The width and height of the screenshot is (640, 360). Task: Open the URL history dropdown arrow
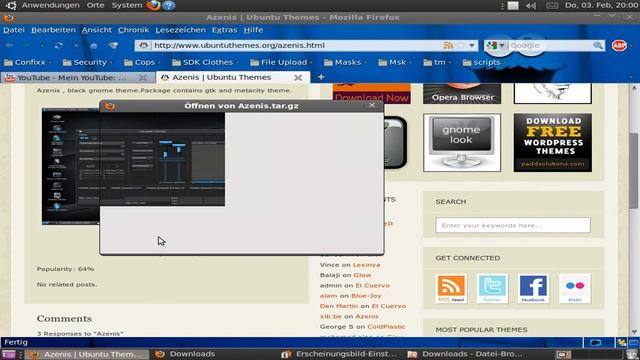(x=472, y=45)
